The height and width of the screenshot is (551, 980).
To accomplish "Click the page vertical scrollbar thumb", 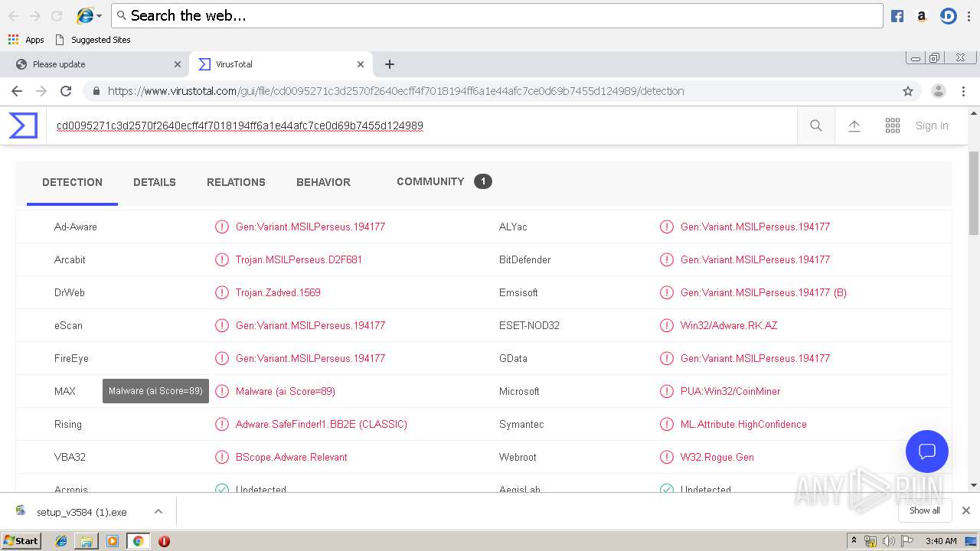I will click(x=974, y=193).
